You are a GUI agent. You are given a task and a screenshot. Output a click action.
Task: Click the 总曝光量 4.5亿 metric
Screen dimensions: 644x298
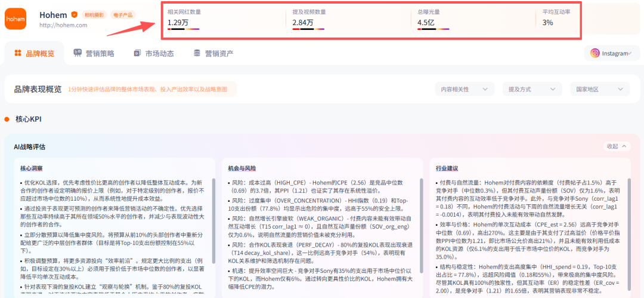[434, 19]
